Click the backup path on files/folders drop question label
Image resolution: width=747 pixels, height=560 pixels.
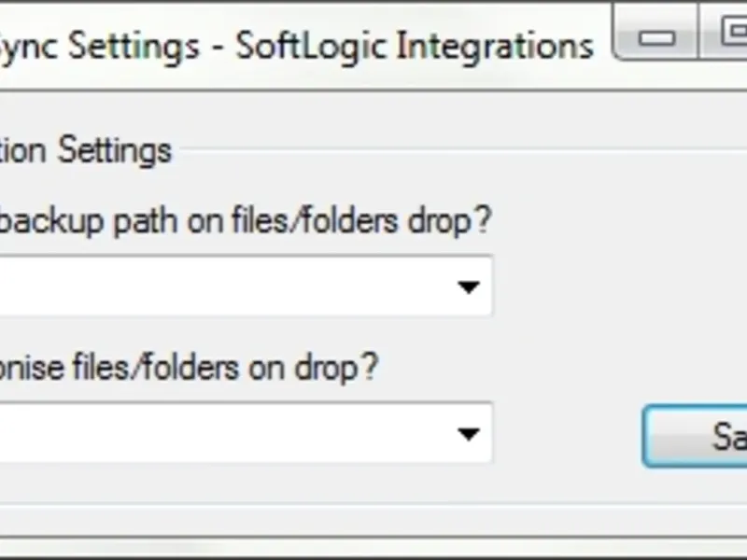[245, 222]
